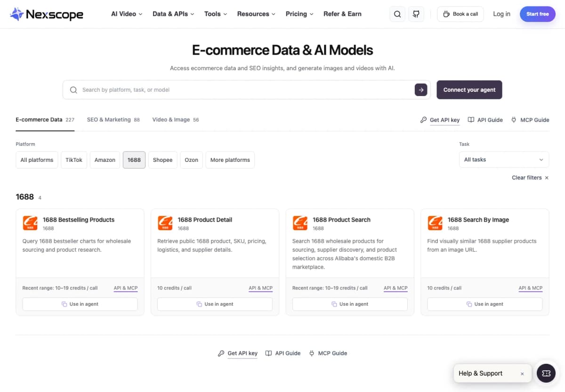Click the 1688 Product Detail logo icon
The width and height of the screenshot is (565, 392).
(165, 223)
